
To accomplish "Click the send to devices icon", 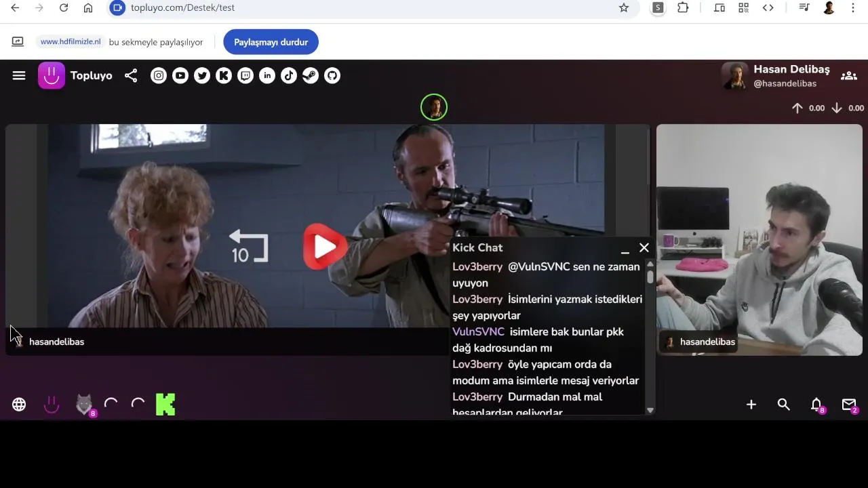I will click(719, 7).
